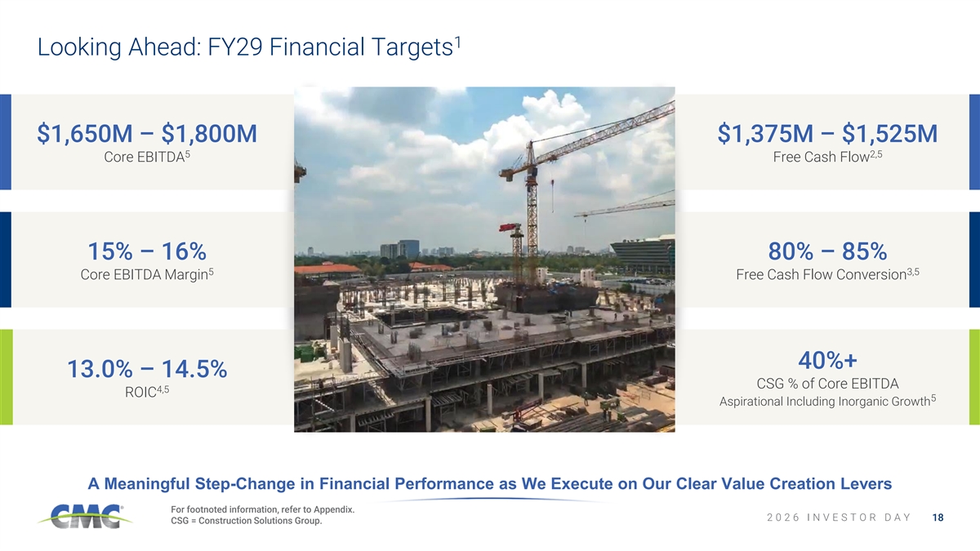The height and width of the screenshot is (551, 980).
Task: Click the 80% – 85% Free Cash Flow Conversion value
Action: click(x=827, y=251)
